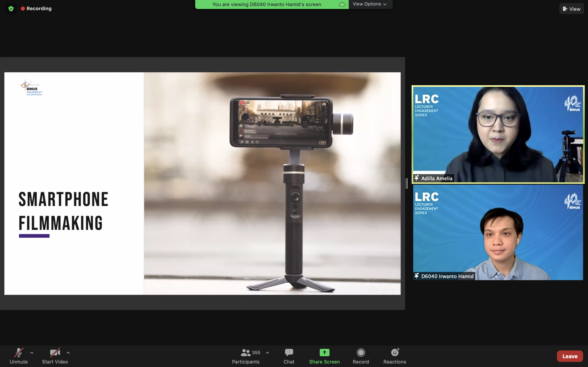Click divider handle between slide and videos
Screen dimensions: 588x367
coord(407,183)
